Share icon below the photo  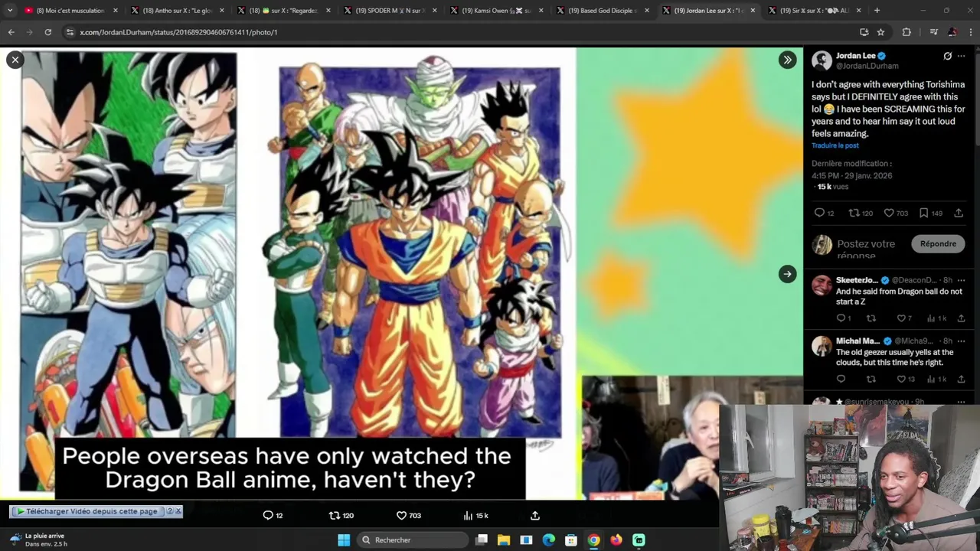[535, 515]
